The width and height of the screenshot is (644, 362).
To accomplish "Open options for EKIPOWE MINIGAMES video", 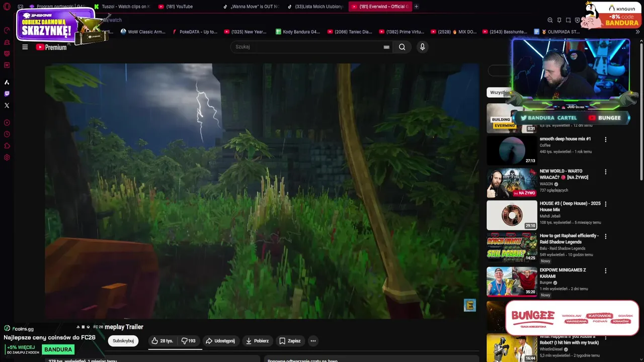I will click(605, 270).
